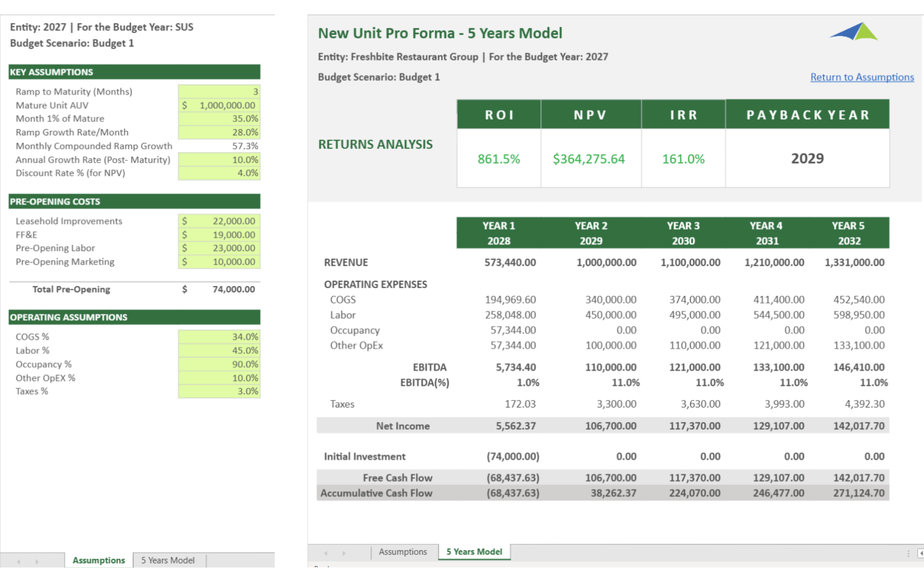The width and height of the screenshot is (924, 578).
Task: Click the horizontal scrollbar left arrow
Action: (920, 553)
